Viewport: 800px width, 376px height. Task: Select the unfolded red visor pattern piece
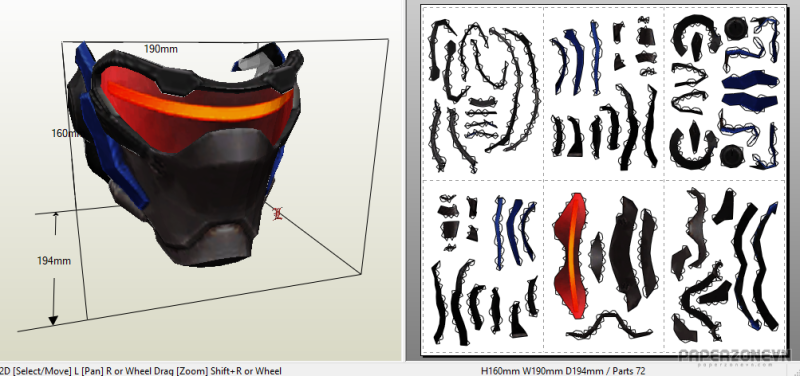coord(572,256)
